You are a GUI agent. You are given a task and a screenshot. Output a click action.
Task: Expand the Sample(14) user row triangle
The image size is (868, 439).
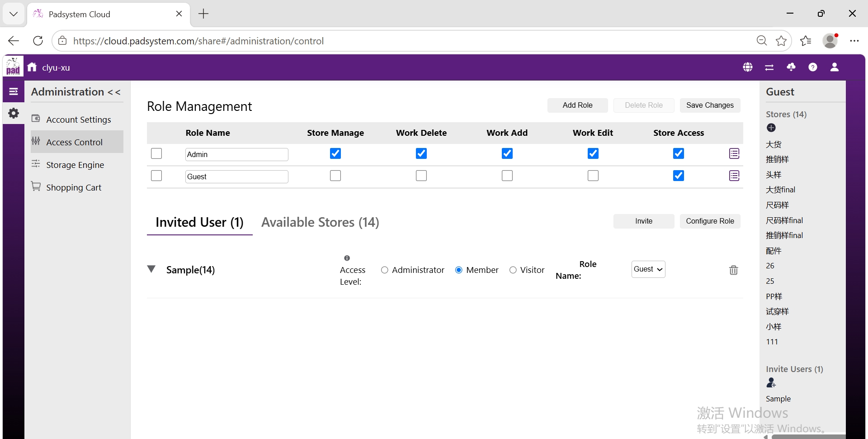(x=151, y=269)
